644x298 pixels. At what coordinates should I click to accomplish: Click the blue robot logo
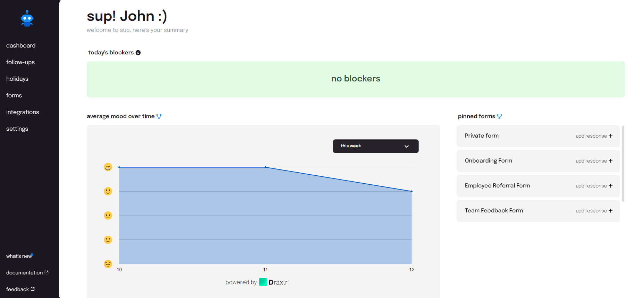tap(27, 18)
